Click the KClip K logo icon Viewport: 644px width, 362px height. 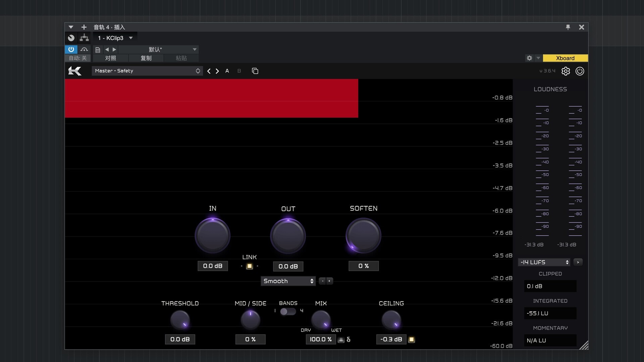(74, 71)
